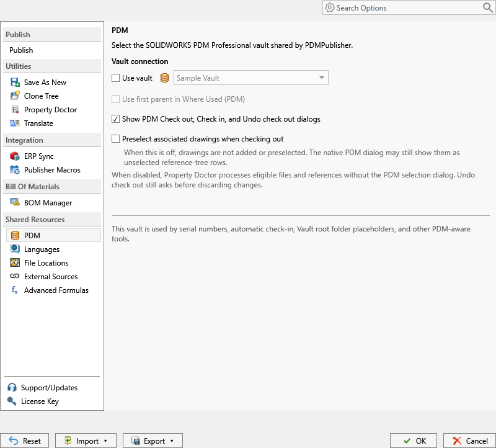Click the Translate icon
Screen dimensions: 496x448
15,123
